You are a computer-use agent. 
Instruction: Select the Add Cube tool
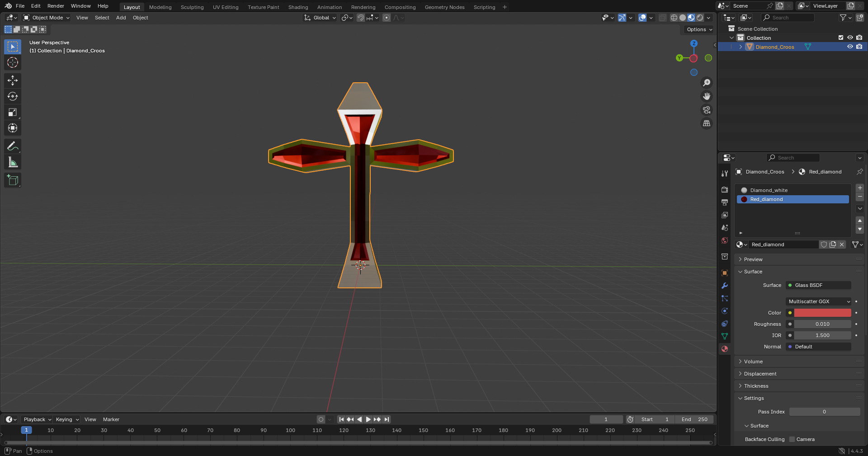[13, 180]
